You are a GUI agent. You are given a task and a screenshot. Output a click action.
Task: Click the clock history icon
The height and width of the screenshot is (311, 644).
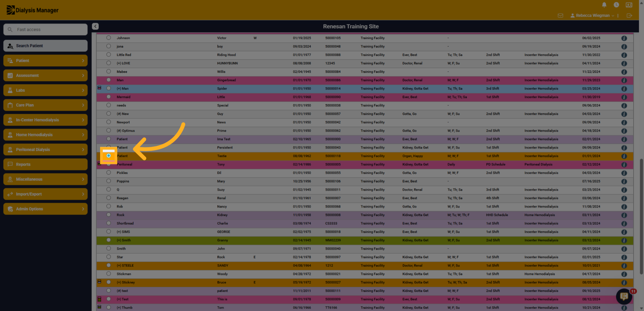[616, 5]
